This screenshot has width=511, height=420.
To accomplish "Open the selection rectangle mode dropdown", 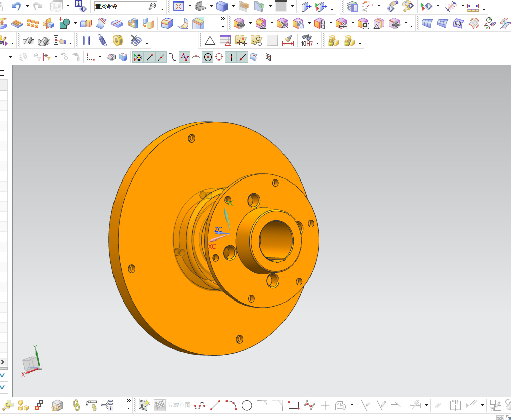I will (x=100, y=57).
